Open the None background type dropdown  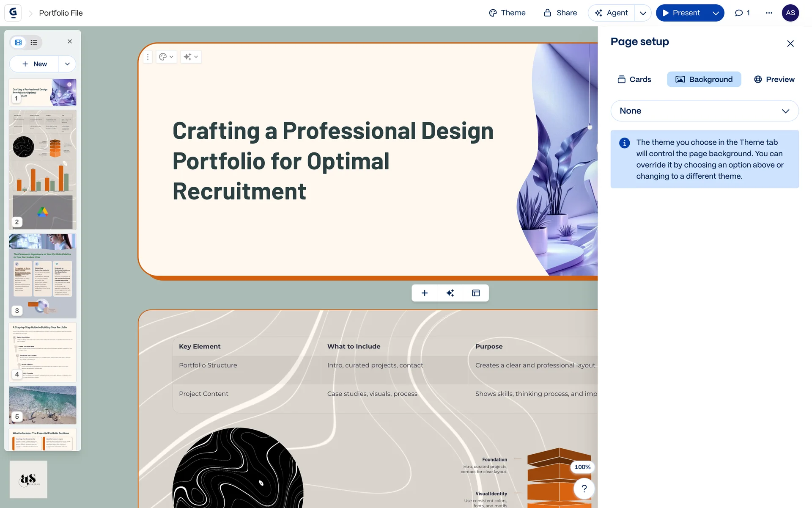(704, 111)
